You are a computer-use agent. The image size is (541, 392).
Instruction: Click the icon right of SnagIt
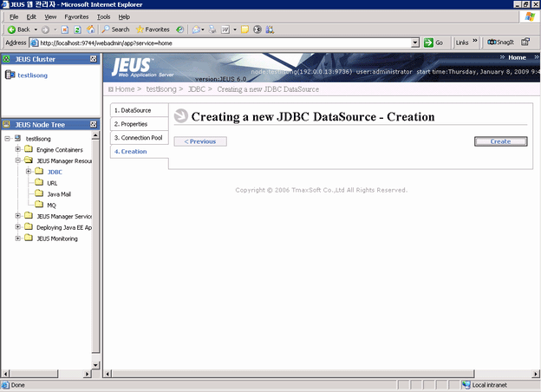(x=525, y=42)
